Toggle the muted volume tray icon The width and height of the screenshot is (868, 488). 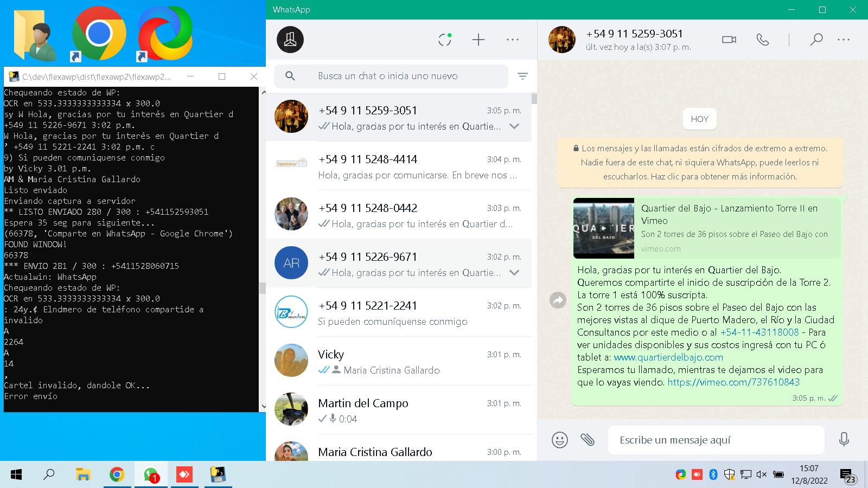click(x=762, y=475)
